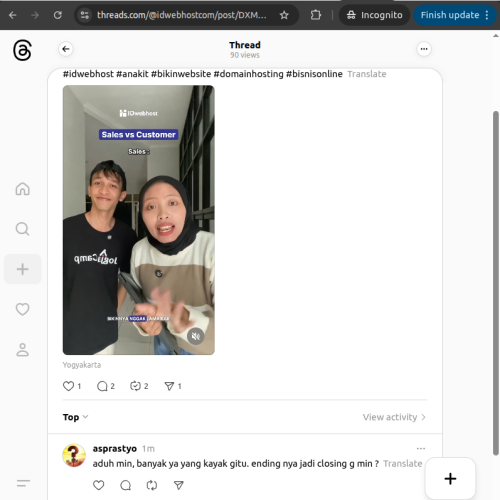Click the #domainhosting hashtag
This screenshot has height=500, width=500.
(x=248, y=74)
